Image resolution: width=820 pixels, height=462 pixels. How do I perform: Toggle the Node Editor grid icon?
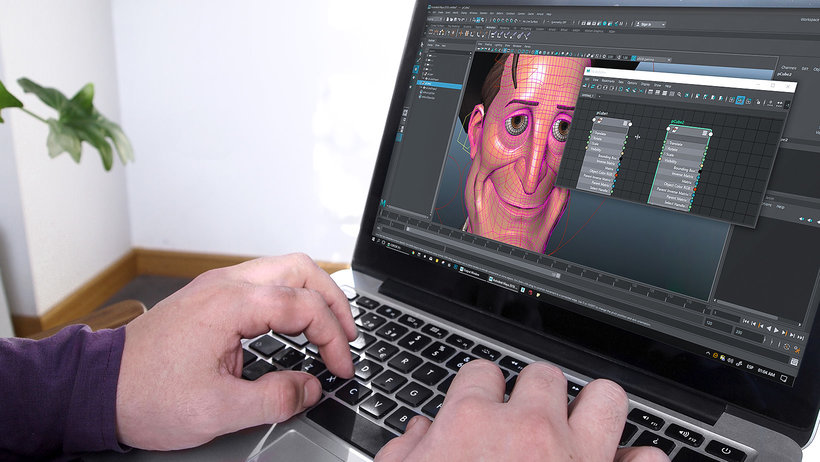[x=741, y=100]
